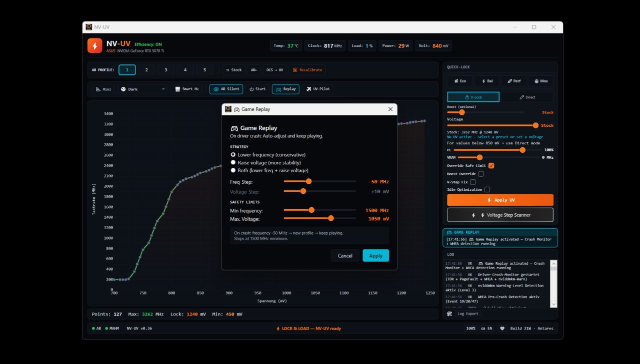640x364 pixels.
Task: Open the EN language selector
Action: pos(486,329)
